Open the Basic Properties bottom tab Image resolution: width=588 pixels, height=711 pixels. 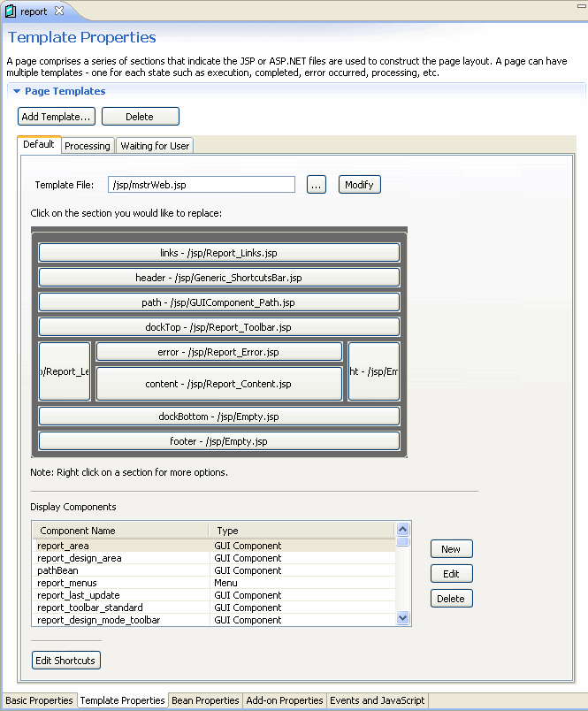[x=39, y=700]
